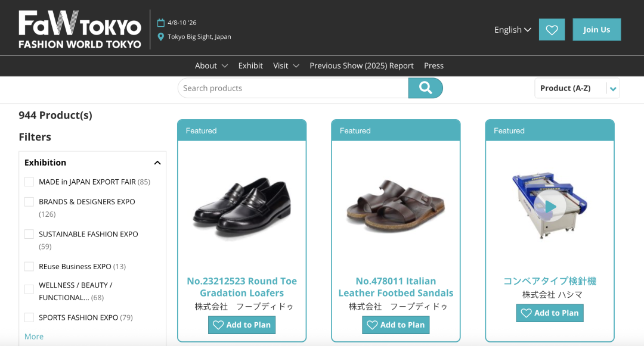Collapse the Exhibition filter section
Image resolution: width=644 pixels, height=346 pixels.
pyautogui.click(x=157, y=163)
